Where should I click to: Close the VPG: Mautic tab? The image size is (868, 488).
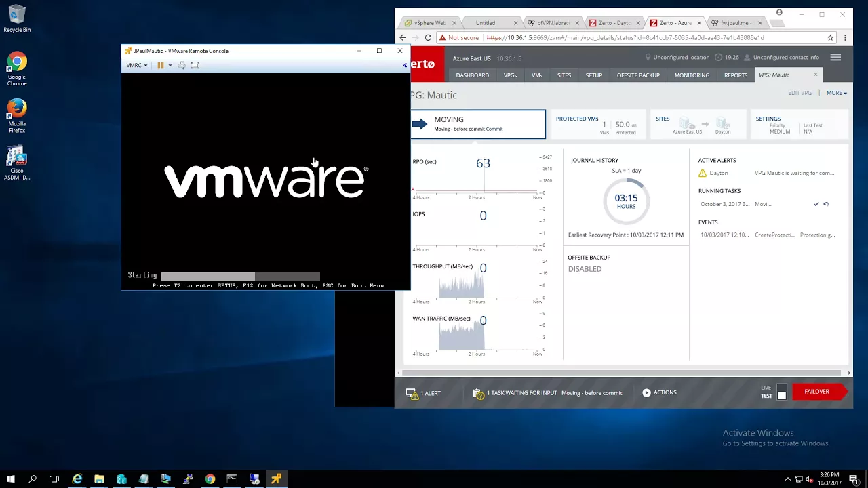point(816,75)
